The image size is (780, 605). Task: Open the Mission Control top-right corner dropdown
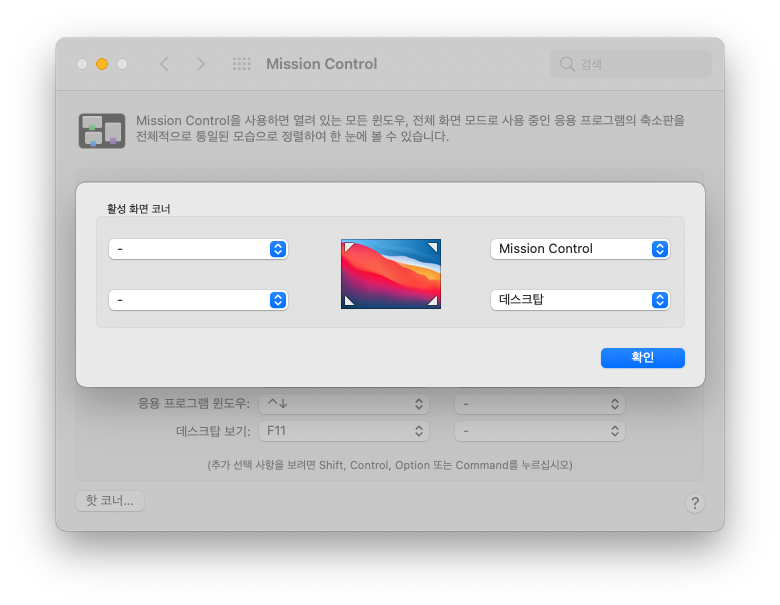tap(580, 249)
